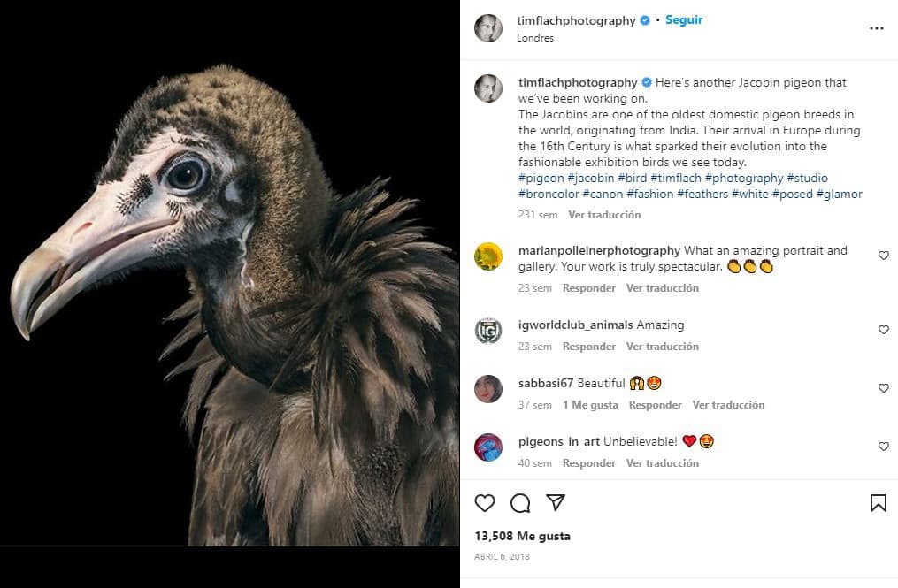Click the Seguir follow button
The height and width of the screenshot is (588, 898).
(x=684, y=19)
